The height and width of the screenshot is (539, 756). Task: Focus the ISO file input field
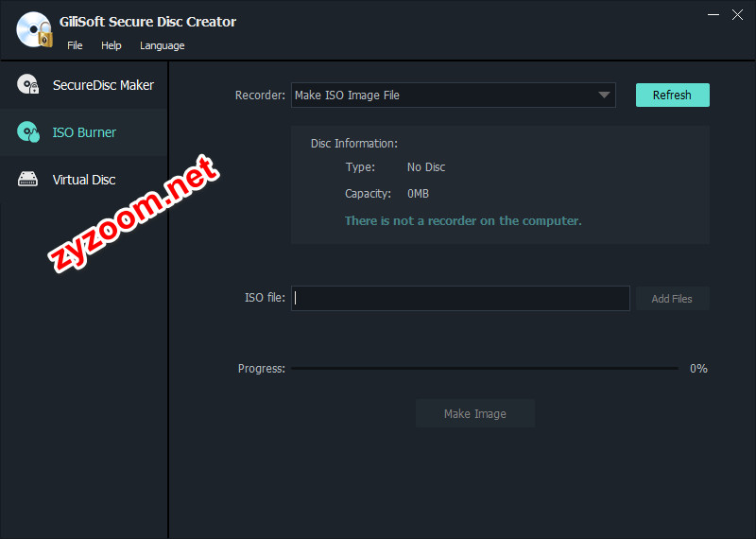[x=460, y=298]
